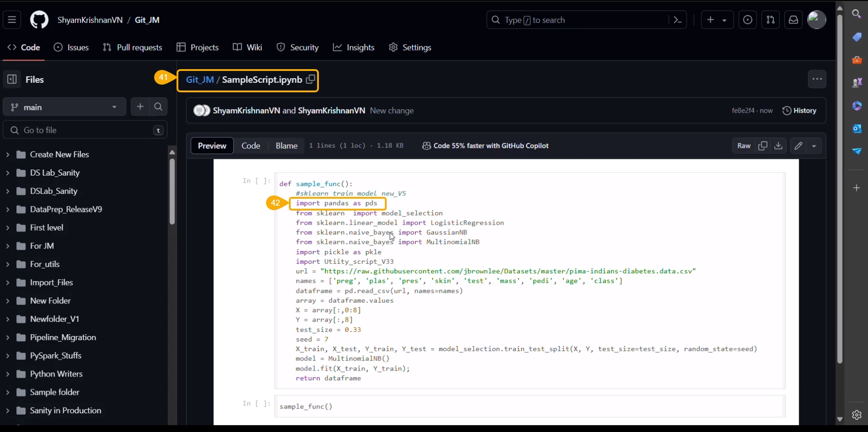The image size is (868, 432).
Task: Switch to Code view of file
Action: (251, 146)
